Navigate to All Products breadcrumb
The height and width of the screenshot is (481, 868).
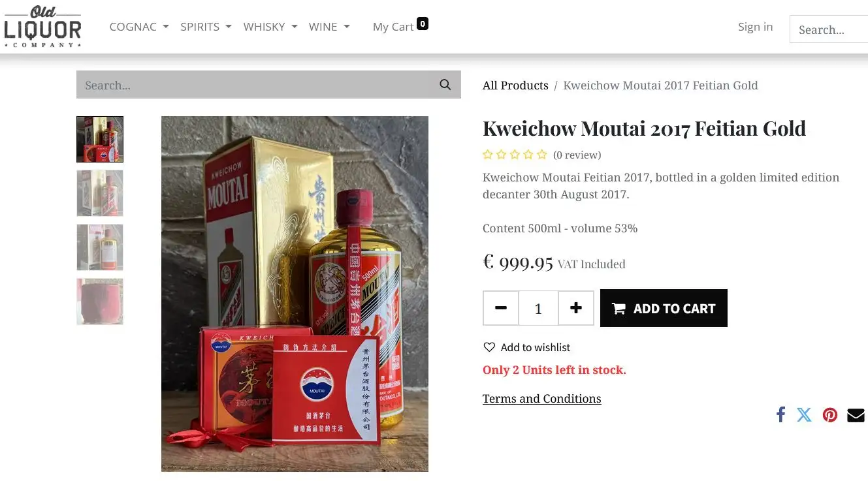pos(515,85)
